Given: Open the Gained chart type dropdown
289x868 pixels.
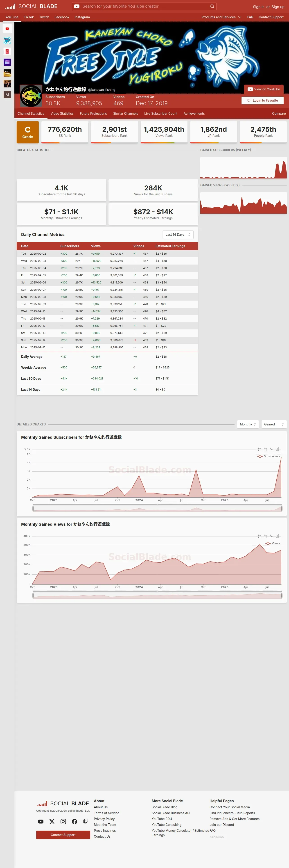Looking at the screenshot, I should point(274,424).
